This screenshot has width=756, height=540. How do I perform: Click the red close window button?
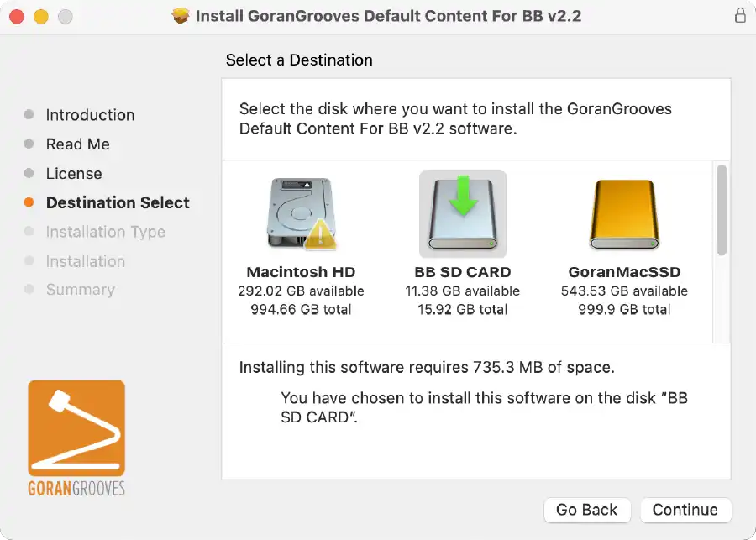click(17, 17)
